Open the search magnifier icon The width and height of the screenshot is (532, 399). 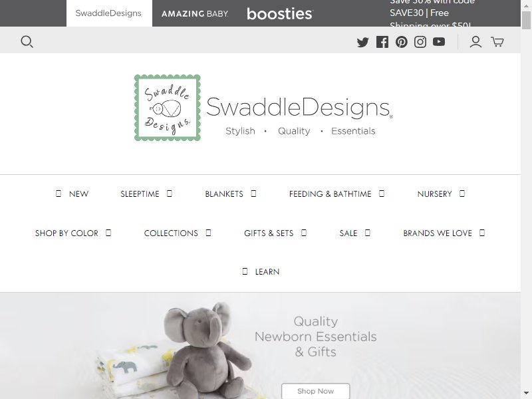27,42
